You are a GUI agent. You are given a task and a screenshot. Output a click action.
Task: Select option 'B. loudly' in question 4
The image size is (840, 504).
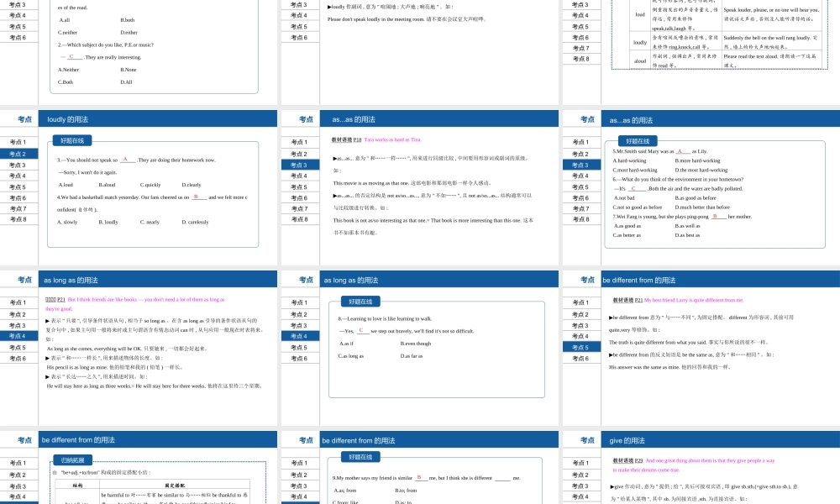coord(108,222)
